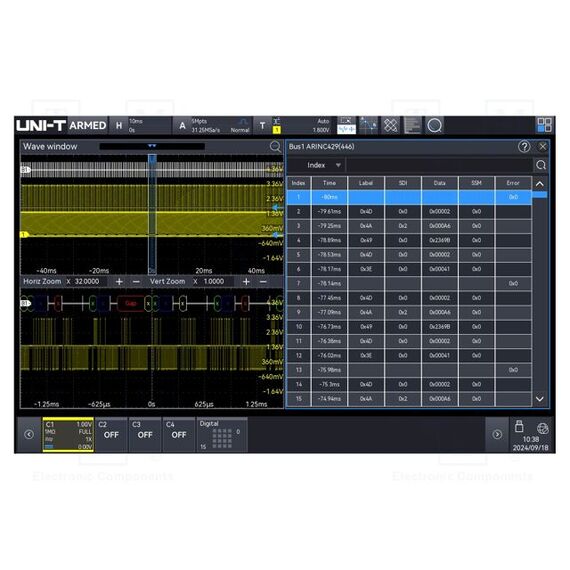Expand the decode table up chevron
Viewport: 570px width, 570px height.
coord(540,184)
